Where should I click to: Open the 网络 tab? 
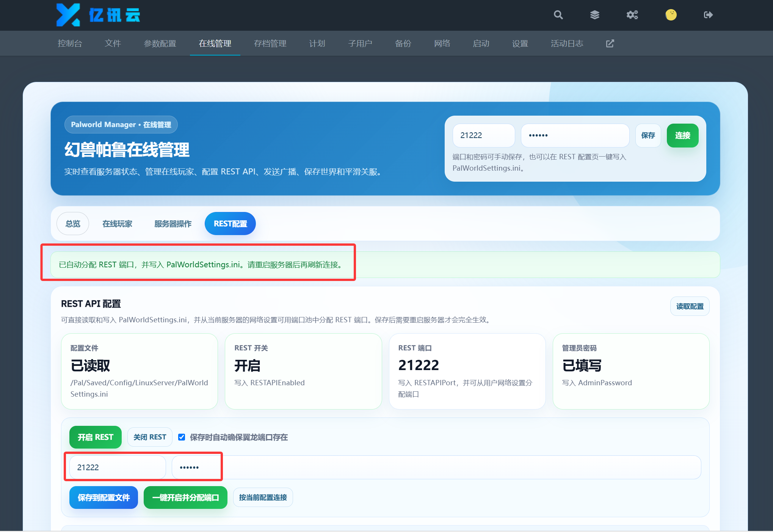click(442, 44)
